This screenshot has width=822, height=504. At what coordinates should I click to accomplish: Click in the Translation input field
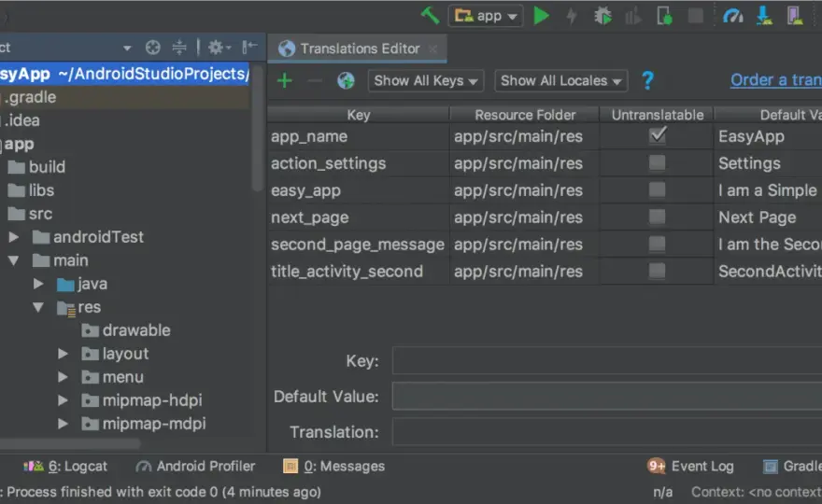coord(607,432)
